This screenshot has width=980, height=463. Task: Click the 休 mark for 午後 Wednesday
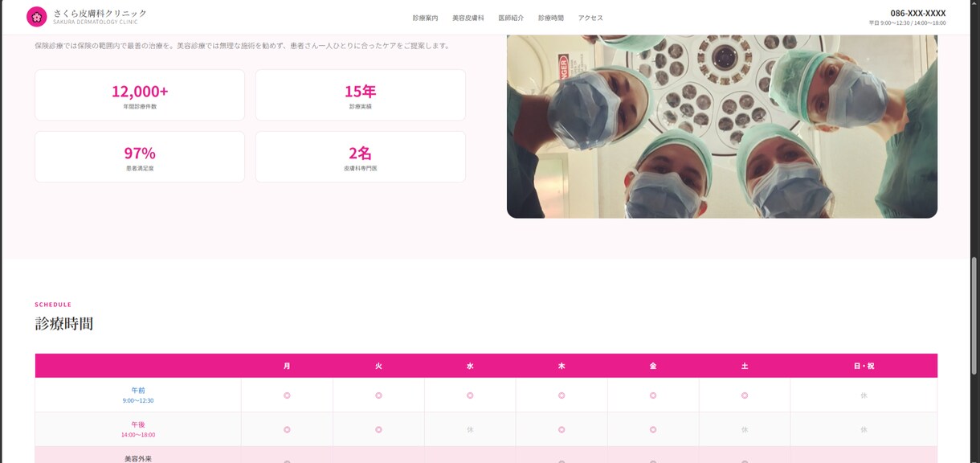click(470, 430)
